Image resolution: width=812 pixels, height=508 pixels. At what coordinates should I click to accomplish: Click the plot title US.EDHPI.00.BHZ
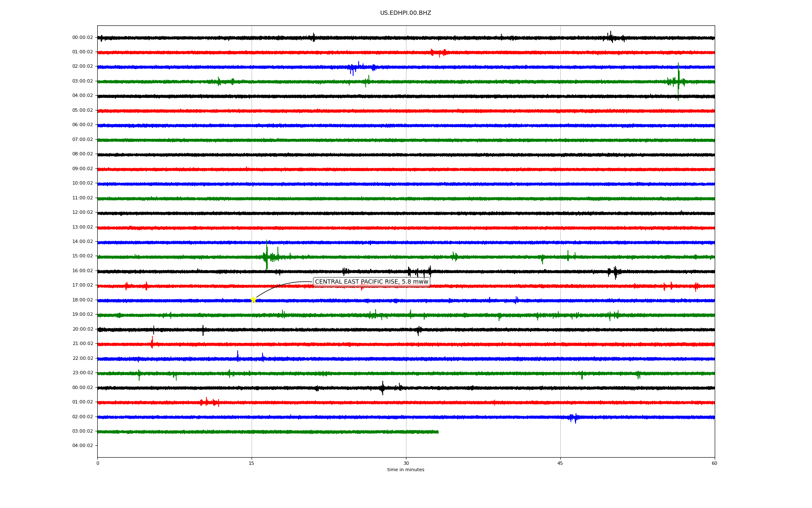[406, 13]
